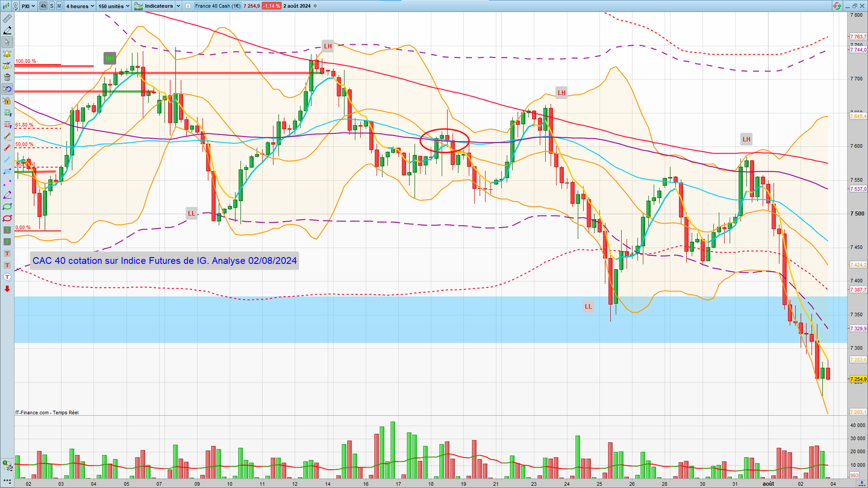Screen dimensions: 868x488
Task: Click the 7 537,0 purple axis label
Action: 858,189
